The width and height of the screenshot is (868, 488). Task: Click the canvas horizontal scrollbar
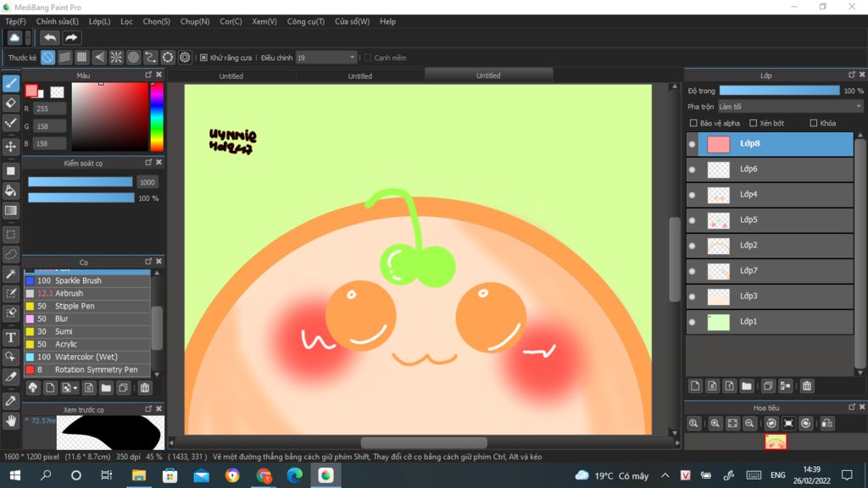point(424,442)
